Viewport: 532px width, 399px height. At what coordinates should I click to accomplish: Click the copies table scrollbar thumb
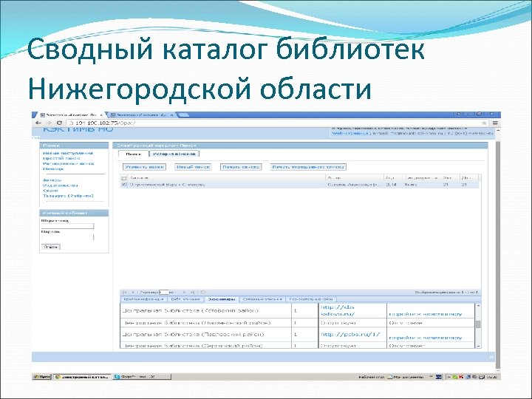[478, 324]
